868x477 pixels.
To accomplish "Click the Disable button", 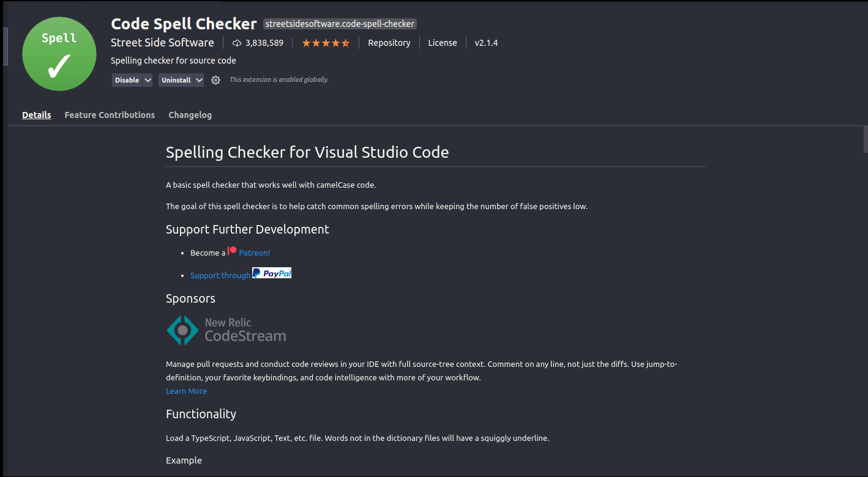I will (125, 79).
